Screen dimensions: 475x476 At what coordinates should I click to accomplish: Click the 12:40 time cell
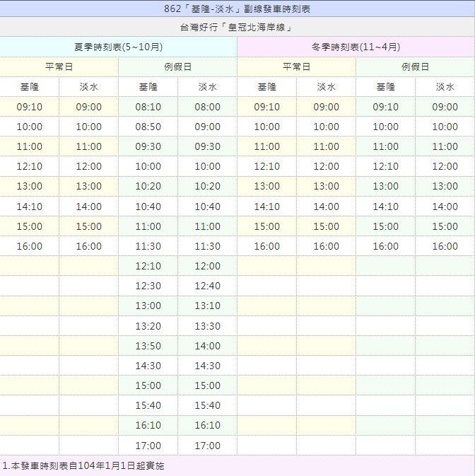207,286
